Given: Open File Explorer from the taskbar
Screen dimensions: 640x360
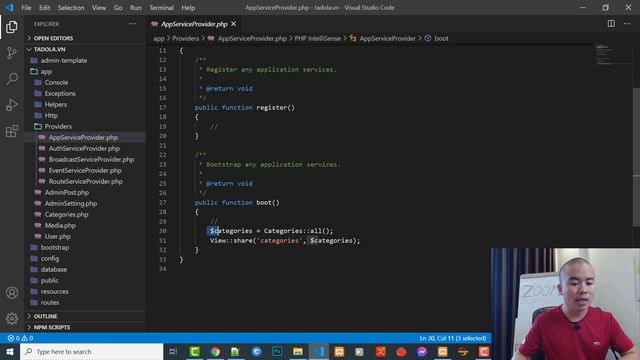Looking at the screenshot, I should click(x=298, y=351).
